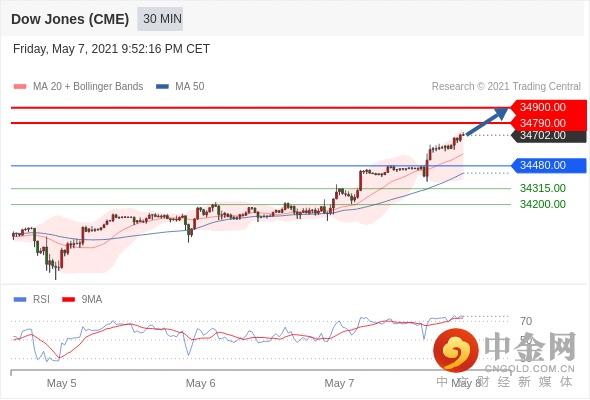Select the 34790.00 resistance price label
The height and width of the screenshot is (400, 590).
point(543,123)
